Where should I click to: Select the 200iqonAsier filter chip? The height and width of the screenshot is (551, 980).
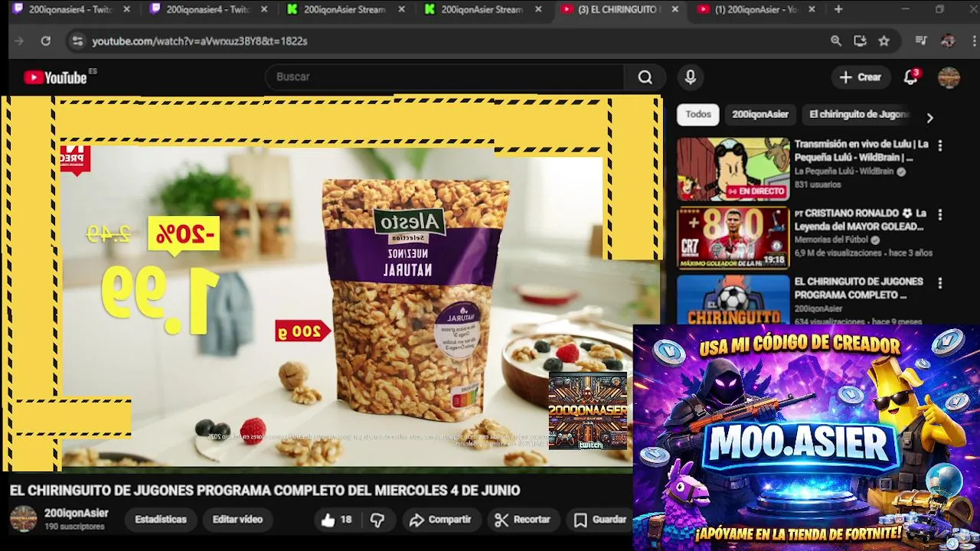(x=759, y=115)
